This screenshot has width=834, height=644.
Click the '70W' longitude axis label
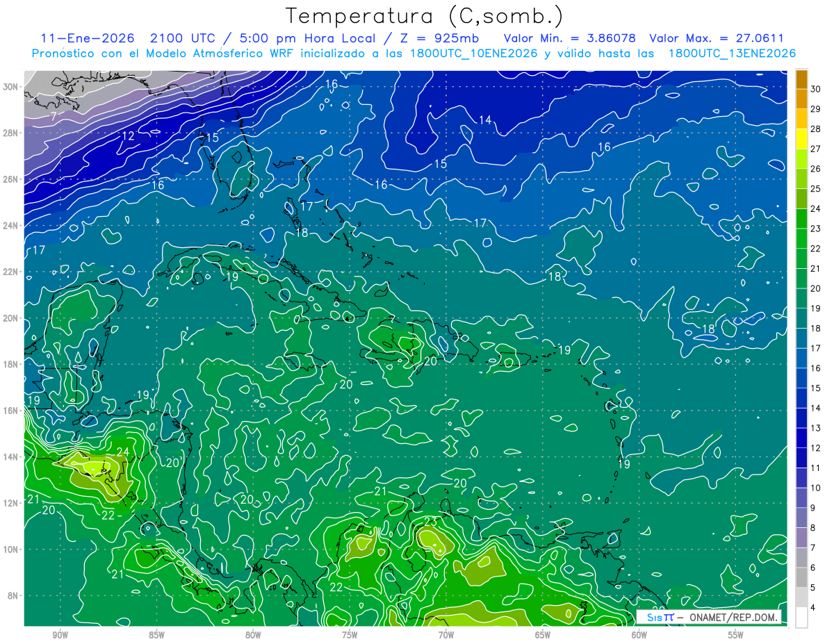[446, 635]
